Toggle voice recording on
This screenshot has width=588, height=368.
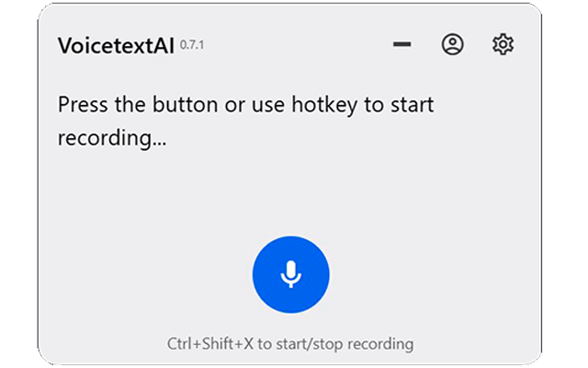tap(290, 274)
